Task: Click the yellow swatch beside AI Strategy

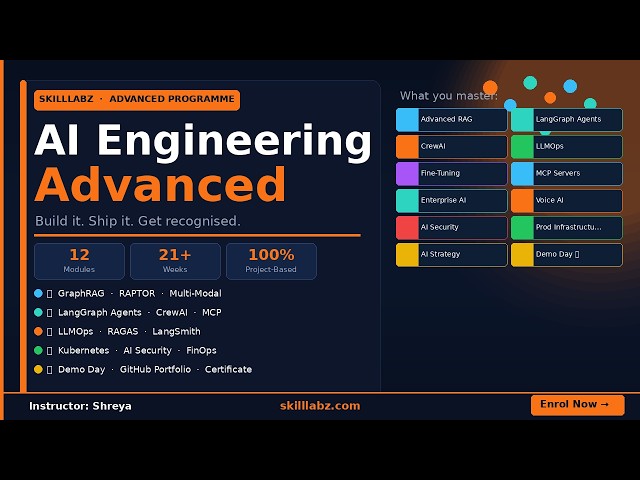Action: 407,255
